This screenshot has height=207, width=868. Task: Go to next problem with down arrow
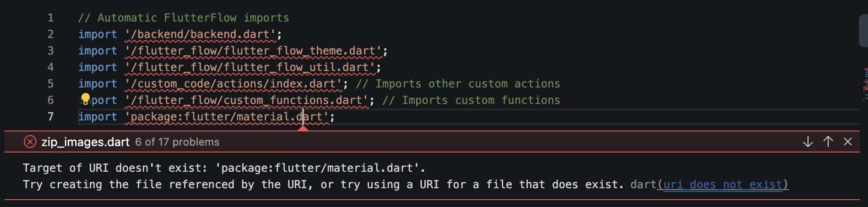(808, 142)
